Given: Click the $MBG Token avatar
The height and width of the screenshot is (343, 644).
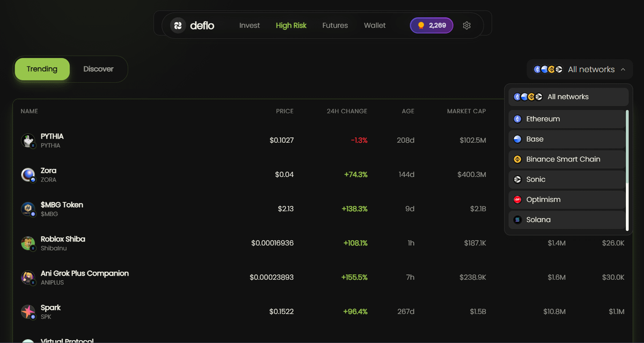Looking at the screenshot, I should pos(28,209).
